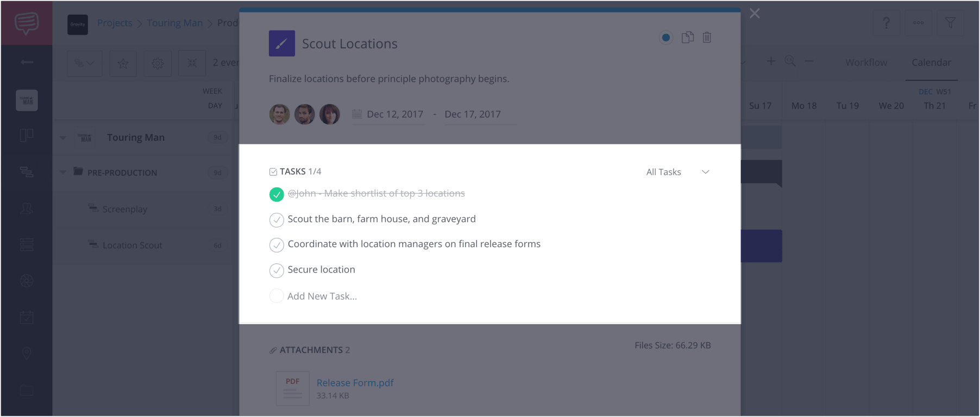The height and width of the screenshot is (417, 980).
Task: Click the collapse arrows toolbar button
Action: [x=192, y=63]
